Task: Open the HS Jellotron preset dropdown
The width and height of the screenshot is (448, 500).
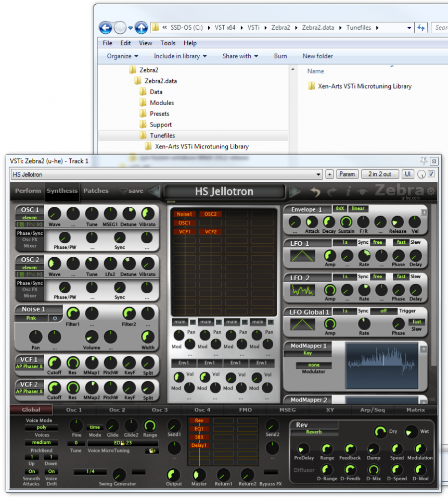Action: [318, 174]
